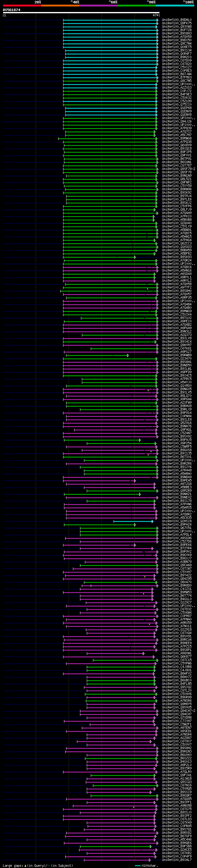197x868 pixels.
Task: Select the UniRef100_B6T774 label
Action: (176, 596)
